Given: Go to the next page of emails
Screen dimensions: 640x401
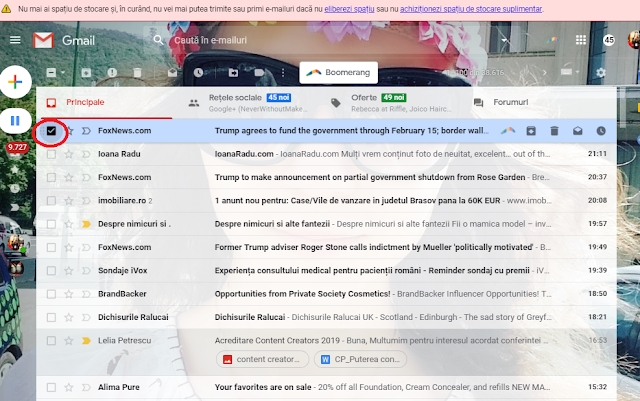Looking at the screenshot, I should click(x=544, y=73).
